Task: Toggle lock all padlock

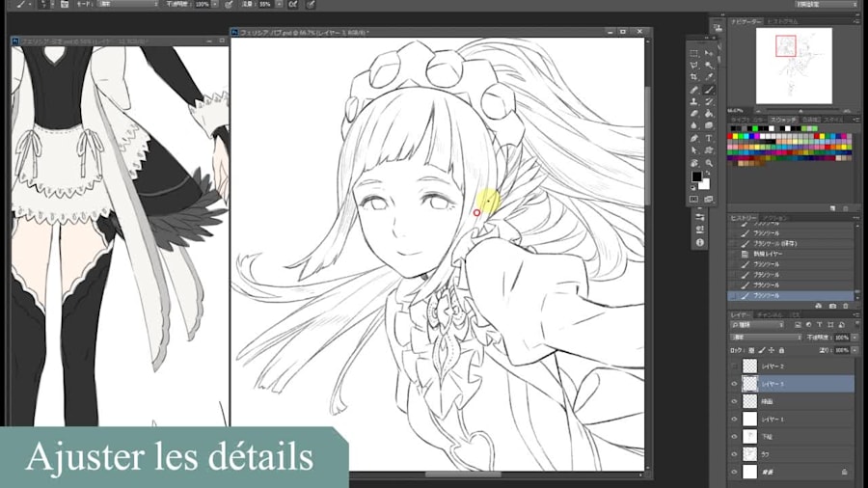Action: (781, 350)
